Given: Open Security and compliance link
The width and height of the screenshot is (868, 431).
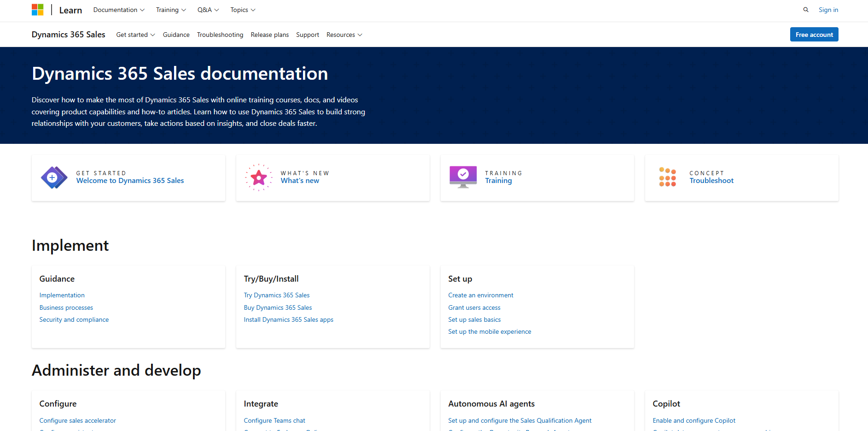Looking at the screenshot, I should coord(74,319).
